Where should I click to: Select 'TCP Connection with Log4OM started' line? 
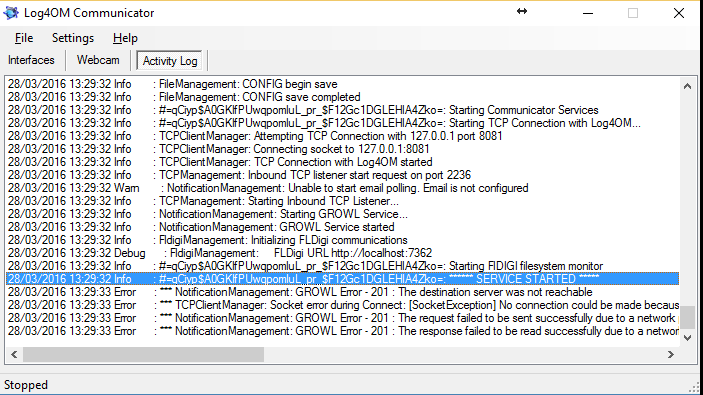tap(343, 162)
